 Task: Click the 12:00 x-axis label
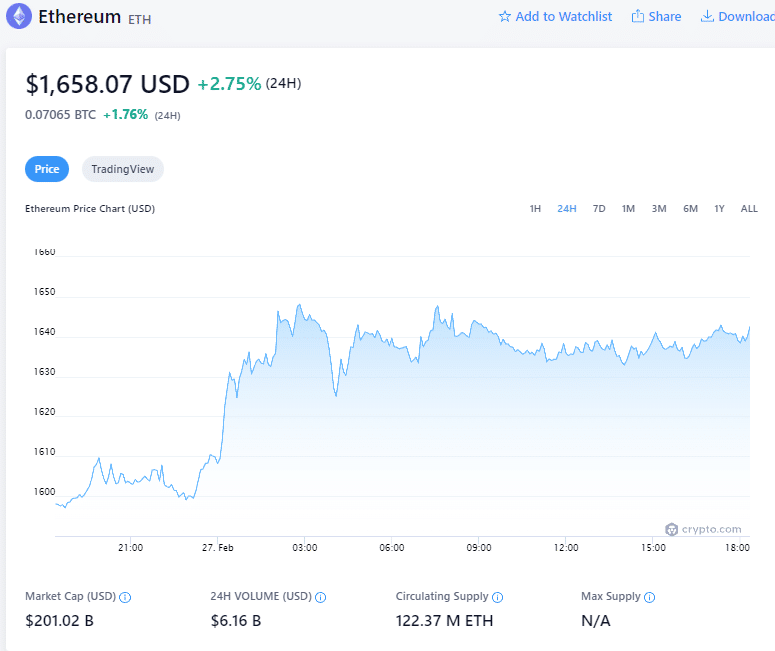[x=566, y=548]
